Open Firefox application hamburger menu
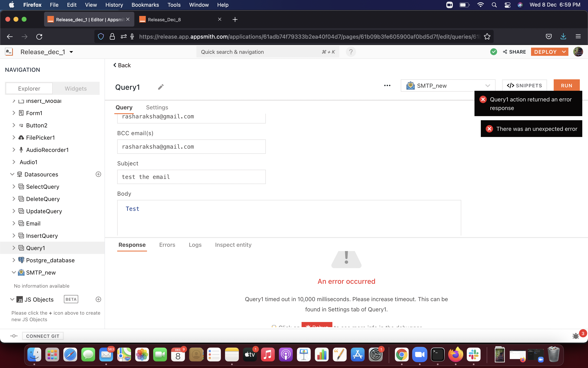The image size is (588, 368). [x=578, y=37]
